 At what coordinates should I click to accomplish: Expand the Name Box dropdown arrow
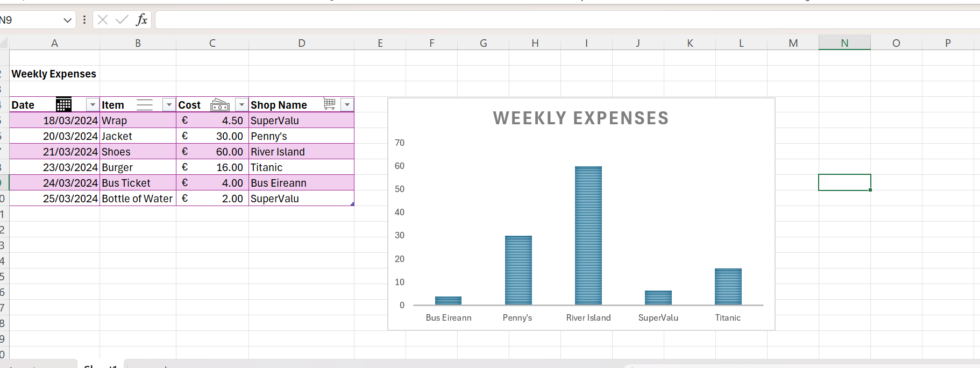(x=67, y=20)
